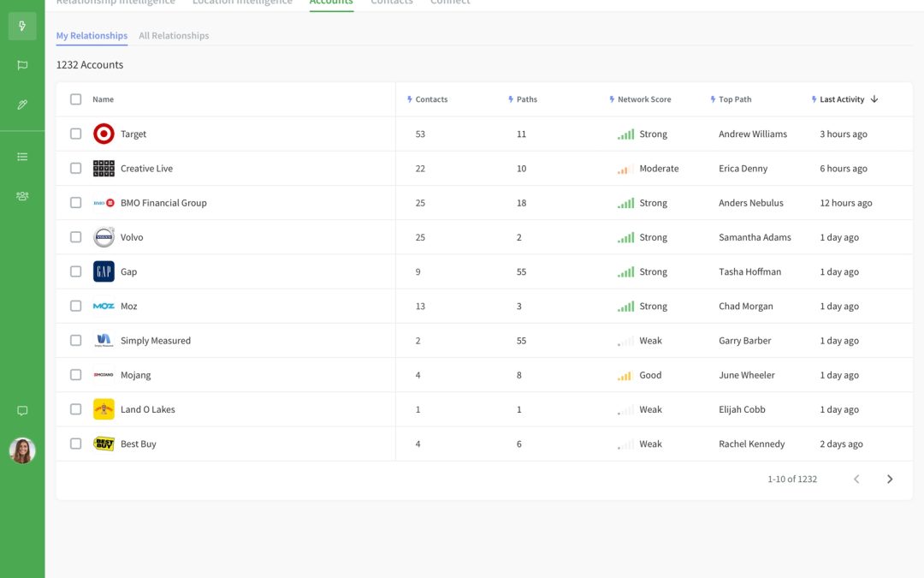
Task: Check the Land O Lakes row checkbox
Action: [75, 409]
